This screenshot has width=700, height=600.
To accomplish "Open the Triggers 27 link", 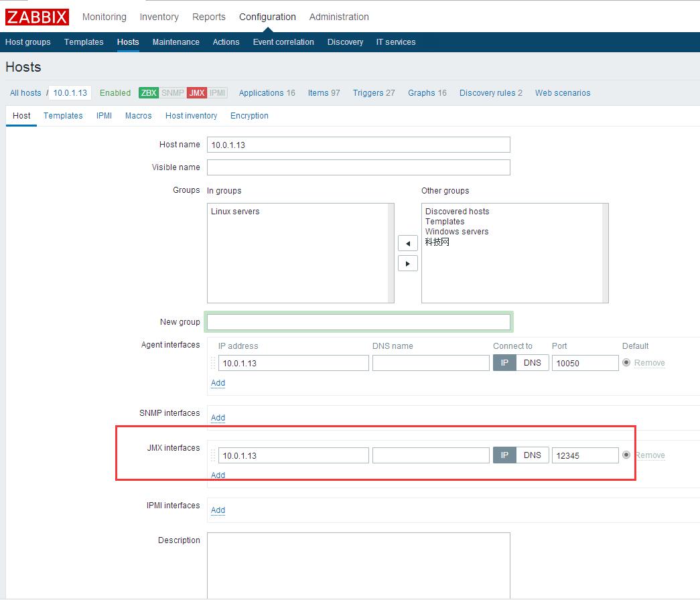I will tap(374, 93).
